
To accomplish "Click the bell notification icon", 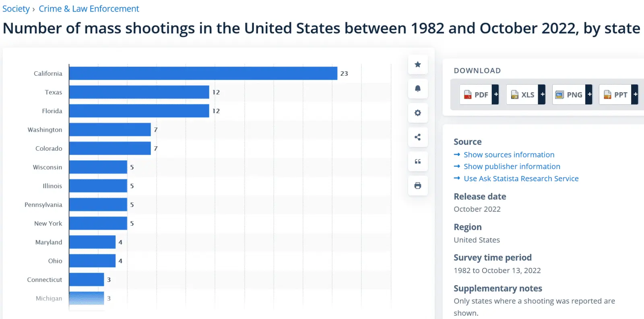I will 418,89.
